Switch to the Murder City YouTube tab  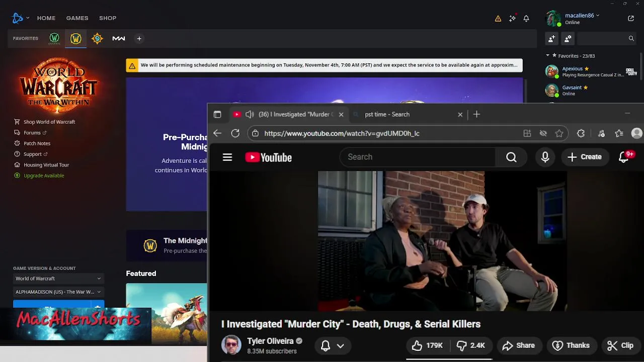290,114
